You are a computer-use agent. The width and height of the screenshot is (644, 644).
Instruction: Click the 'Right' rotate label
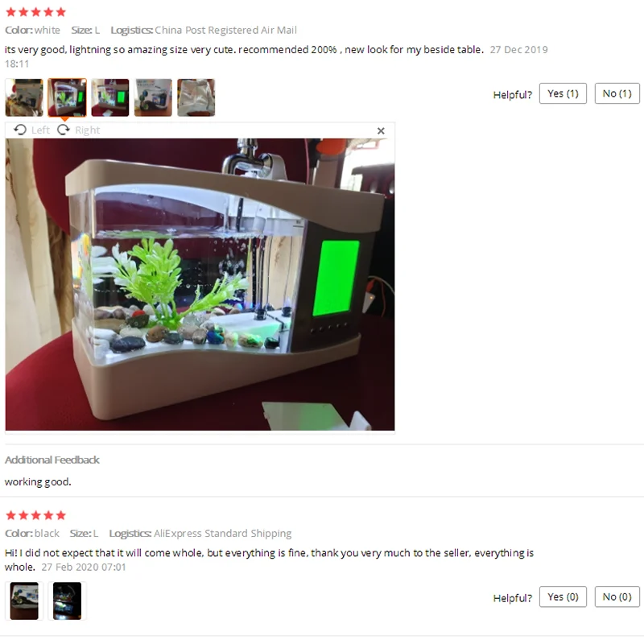pos(88,130)
